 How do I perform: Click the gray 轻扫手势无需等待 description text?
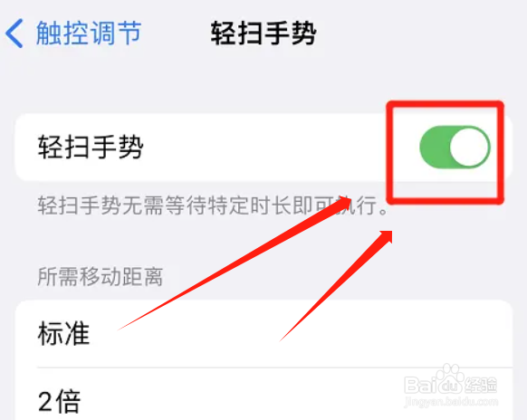213,205
